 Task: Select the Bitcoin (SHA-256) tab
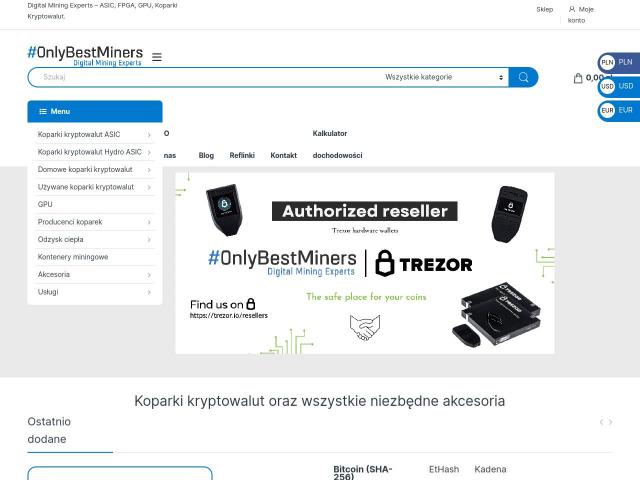(x=363, y=472)
